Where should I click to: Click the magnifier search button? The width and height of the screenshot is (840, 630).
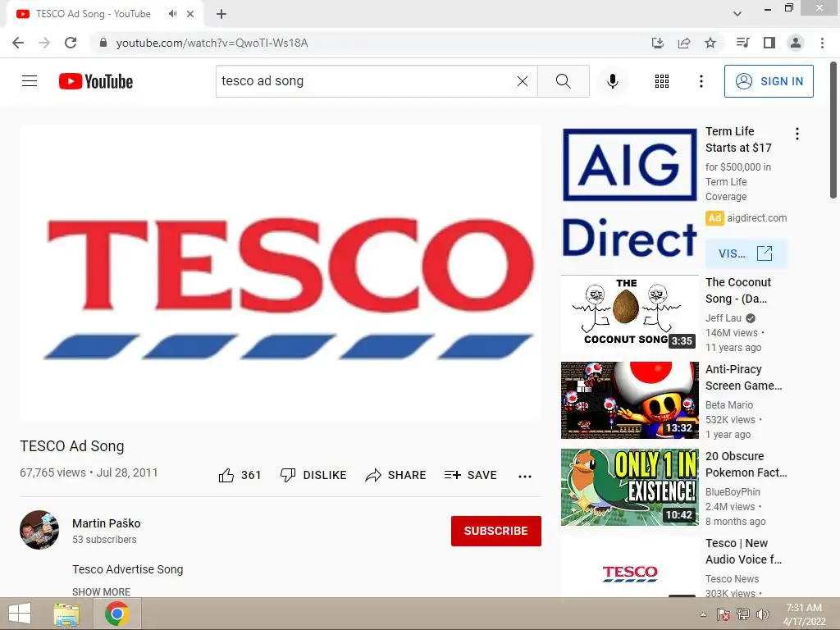pyautogui.click(x=563, y=81)
